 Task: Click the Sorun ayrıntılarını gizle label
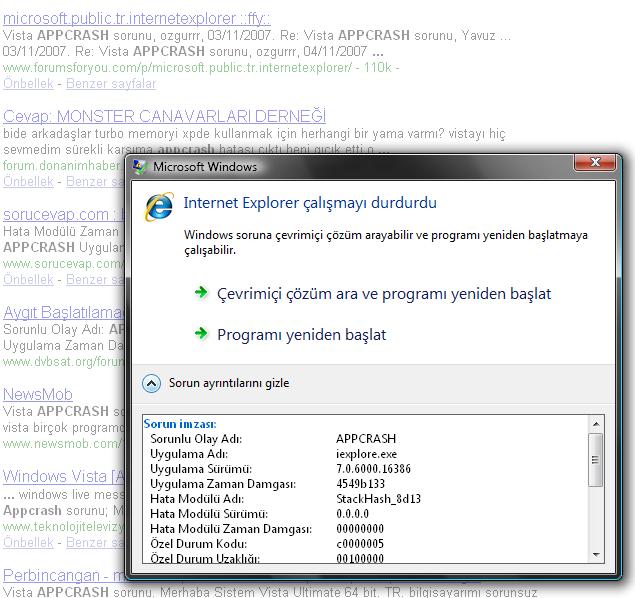pyautogui.click(x=229, y=383)
